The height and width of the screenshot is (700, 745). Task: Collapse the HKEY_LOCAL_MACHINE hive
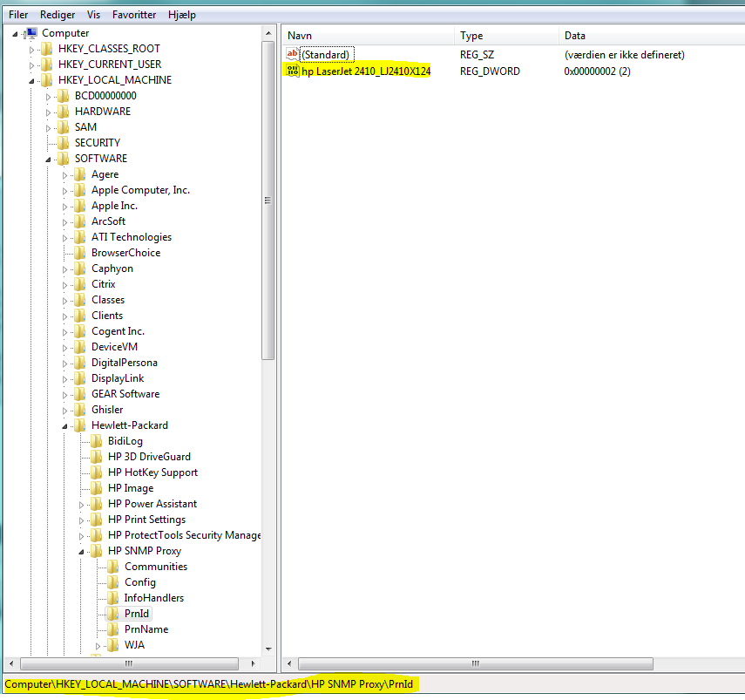tap(31, 81)
